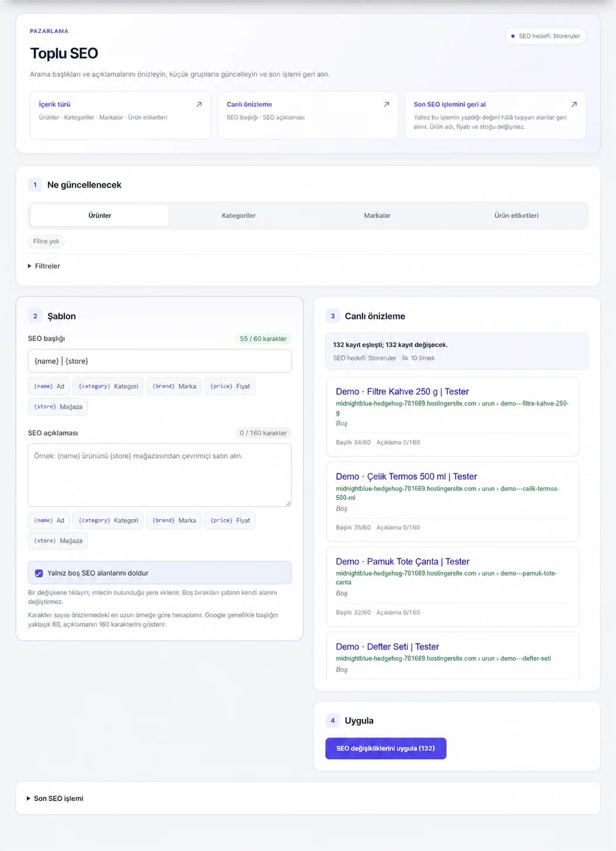This screenshot has width=616, height=851.
Task: Click the Canlı önizleme link in the header card
Action: click(249, 104)
